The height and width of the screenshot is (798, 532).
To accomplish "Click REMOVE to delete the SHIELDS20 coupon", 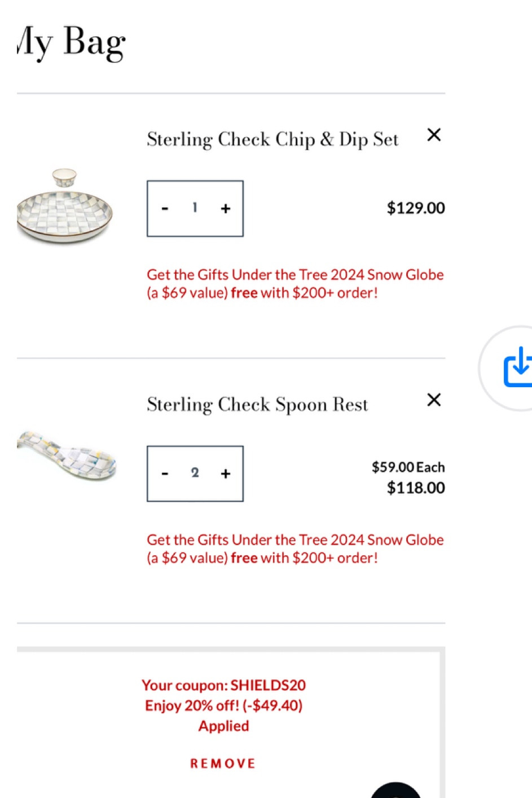I will [222, 763].
